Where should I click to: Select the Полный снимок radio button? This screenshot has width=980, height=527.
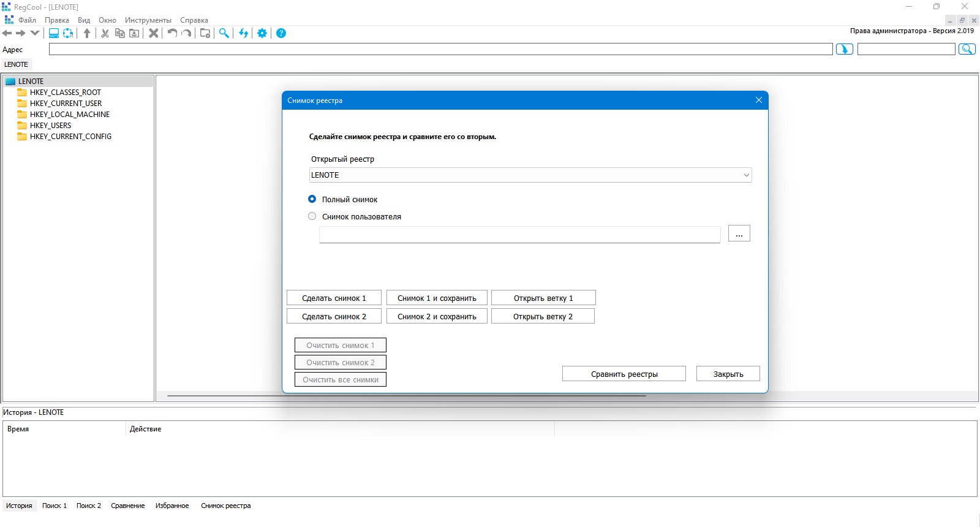click(312, 199)
